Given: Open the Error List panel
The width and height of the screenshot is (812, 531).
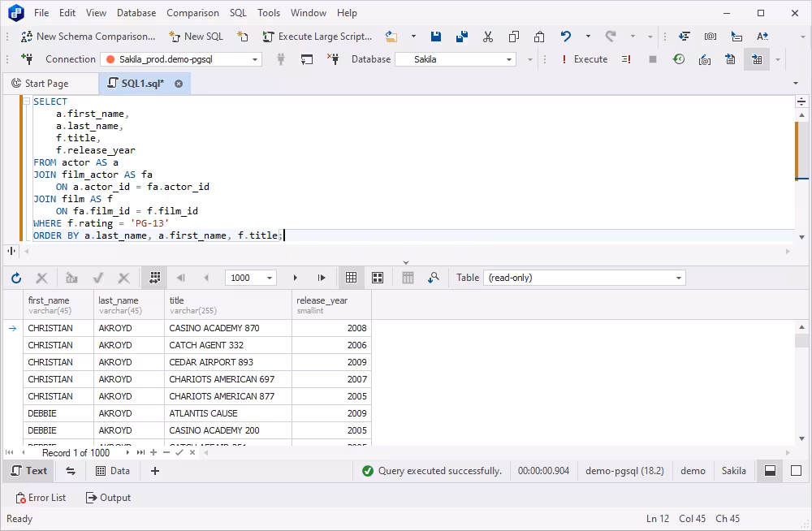Looking at the screenshot, I should tap(41, 498).
